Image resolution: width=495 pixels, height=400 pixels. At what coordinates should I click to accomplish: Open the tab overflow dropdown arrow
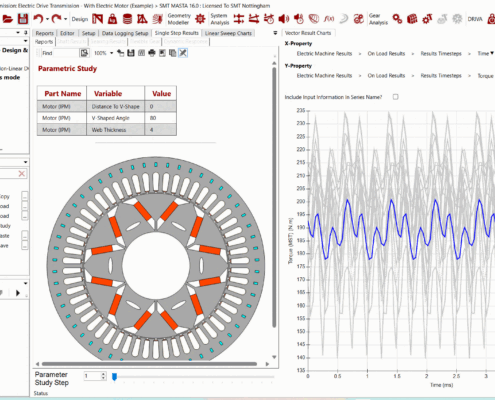click(x=275, y=33)
